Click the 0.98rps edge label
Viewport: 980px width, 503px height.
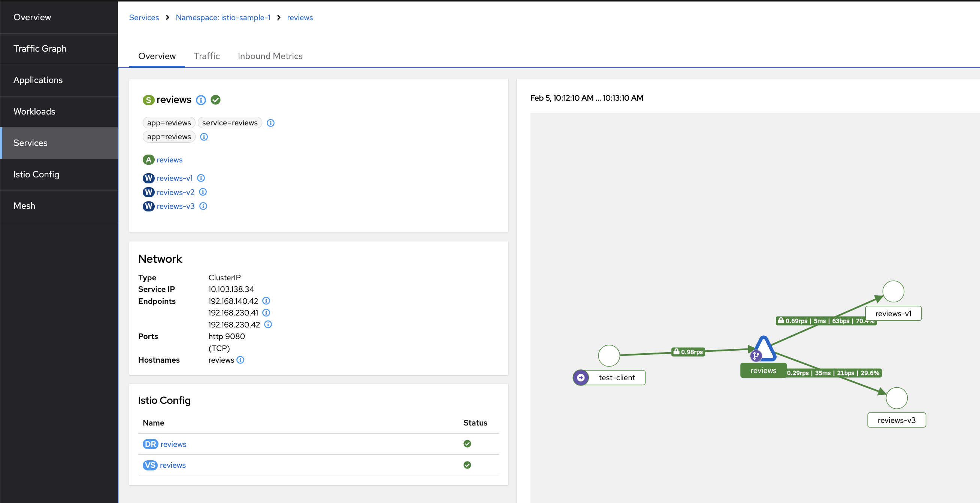[x=688, y=352]
